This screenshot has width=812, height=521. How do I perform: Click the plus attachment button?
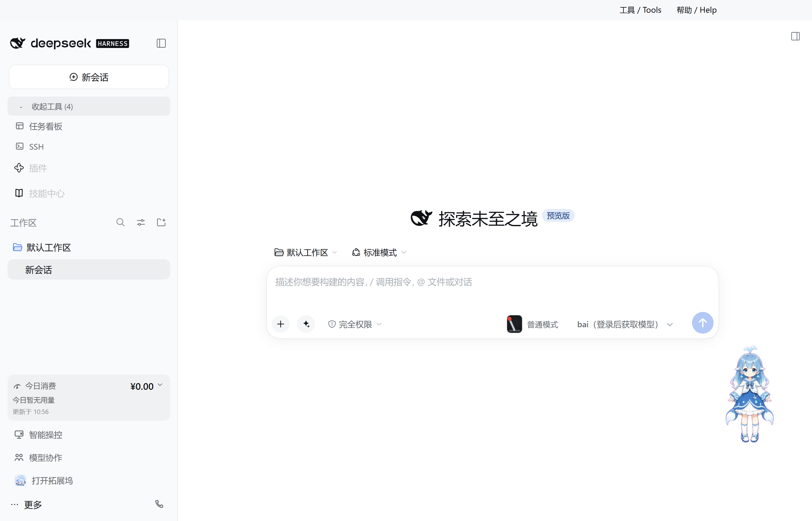point(281,324)
